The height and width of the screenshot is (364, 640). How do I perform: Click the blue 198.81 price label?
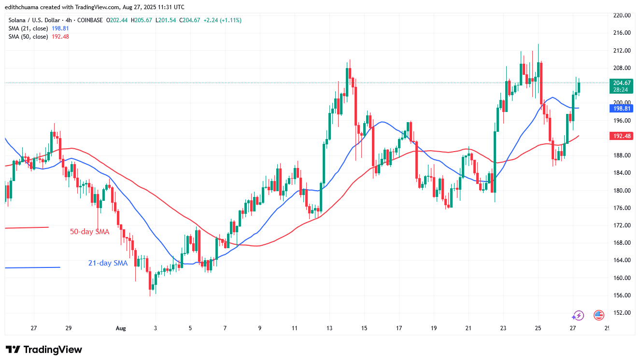click(x=621, y=108)
